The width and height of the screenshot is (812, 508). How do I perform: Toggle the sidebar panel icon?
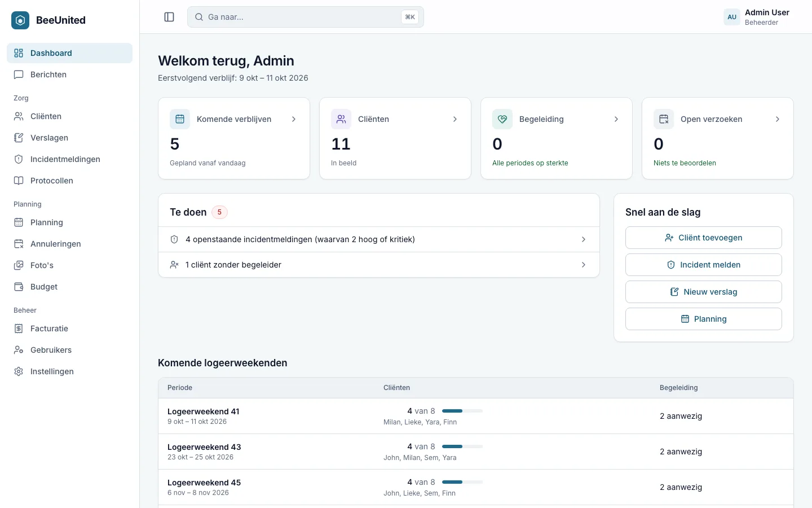click(x=169, y=17)
